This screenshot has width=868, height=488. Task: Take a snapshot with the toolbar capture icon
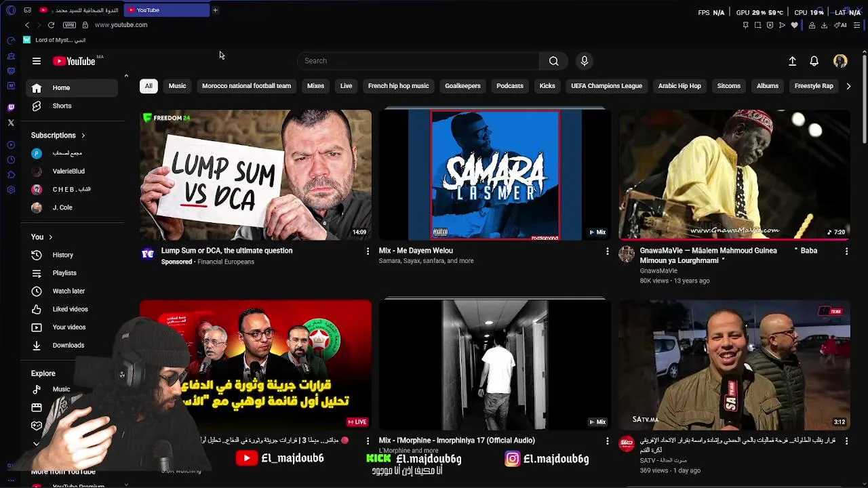click(x=757, y=25)
